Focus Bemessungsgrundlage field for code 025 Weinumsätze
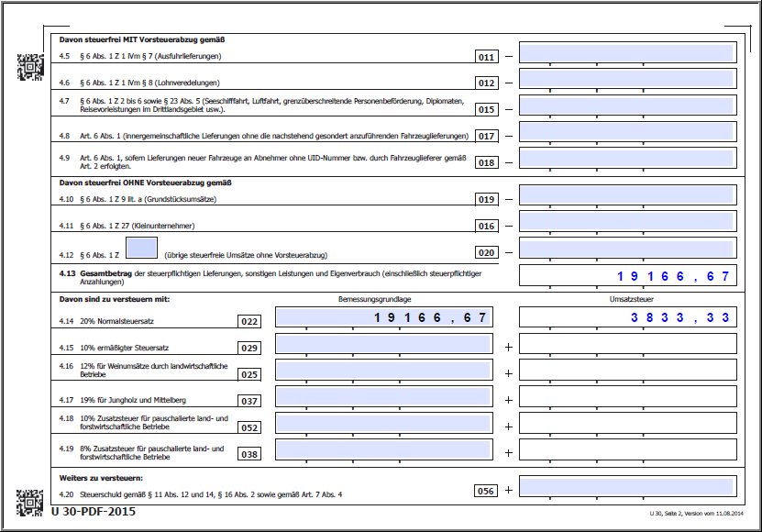The image size is (762, 532). tap(384, 370)
